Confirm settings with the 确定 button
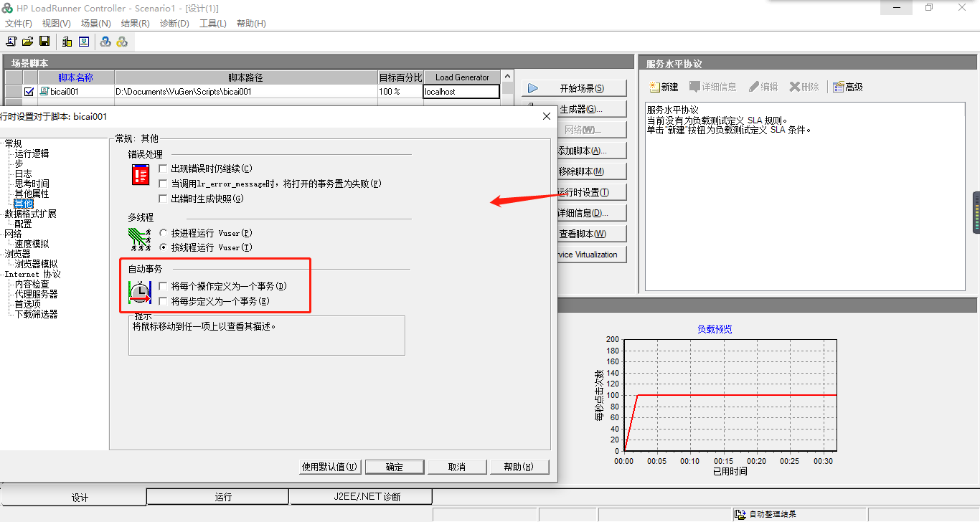This screenshot has height=522, width=980. click(394, 466)
